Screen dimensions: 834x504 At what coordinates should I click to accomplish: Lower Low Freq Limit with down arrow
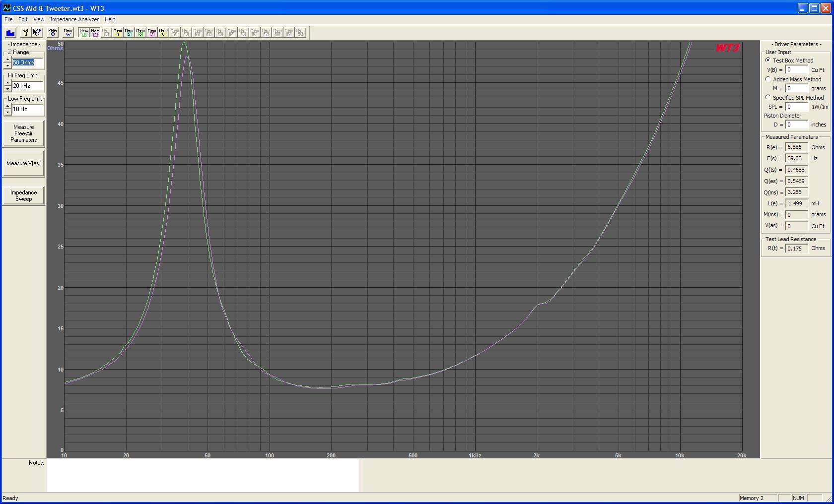tap(7, 112)
